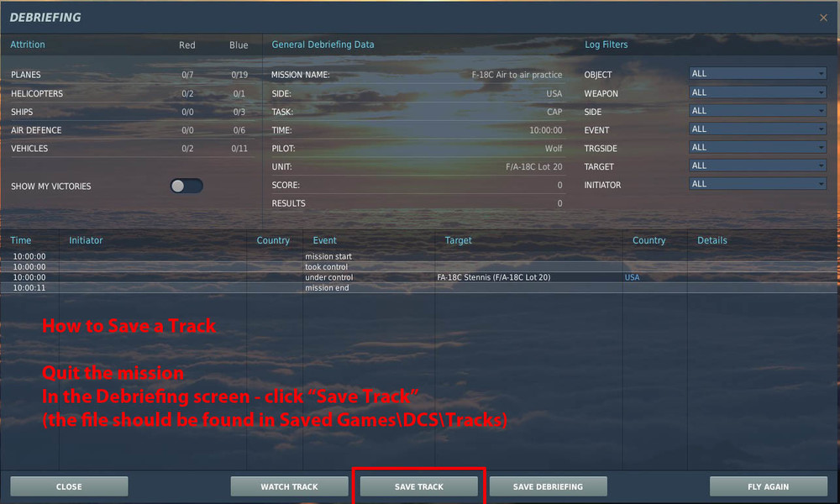Click the WATCH TRACK button
840x504 pixels.
289,486
